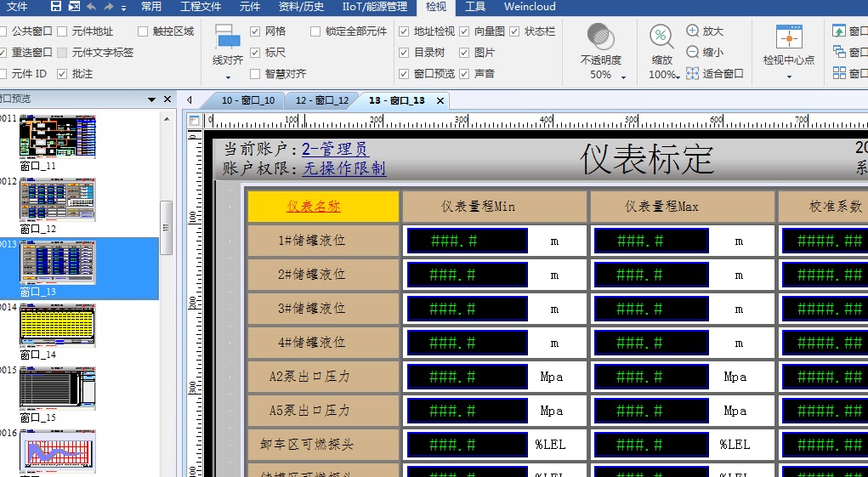
Task: Toggle the grid (网格) checkbox
Action: [255, 31]
